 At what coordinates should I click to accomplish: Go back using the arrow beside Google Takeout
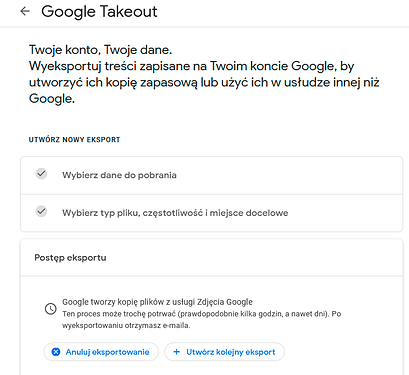tap(25, 11)
